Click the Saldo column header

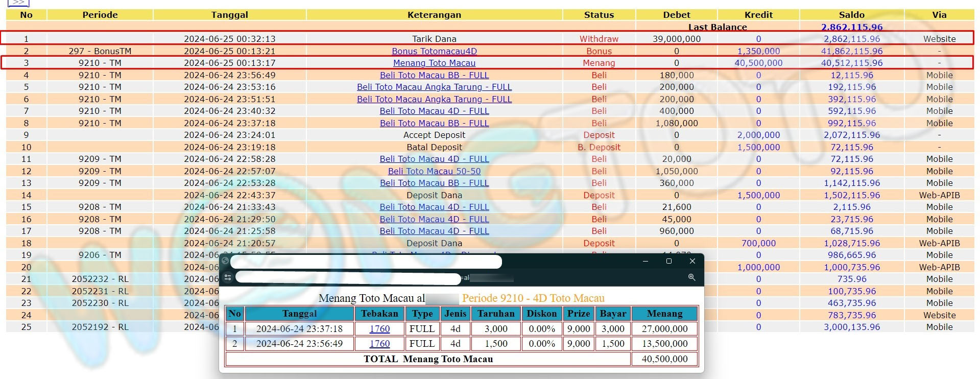pyautogui.click(x=851, y=15)
